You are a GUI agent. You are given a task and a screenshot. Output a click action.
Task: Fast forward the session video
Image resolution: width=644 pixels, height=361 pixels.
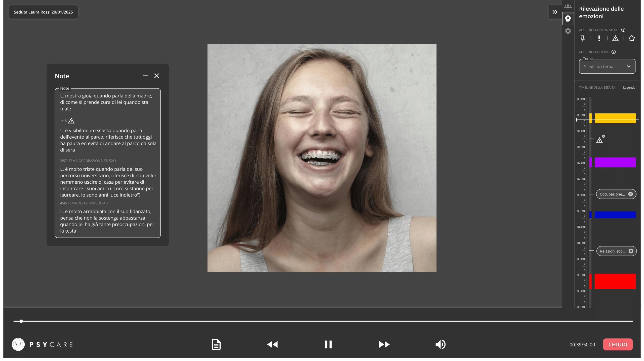click(x=384, y=344)
